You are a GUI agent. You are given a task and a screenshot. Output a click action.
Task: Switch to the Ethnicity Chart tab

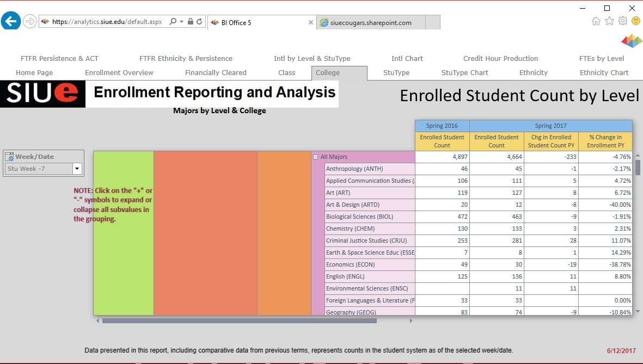(x=604, y=73)
